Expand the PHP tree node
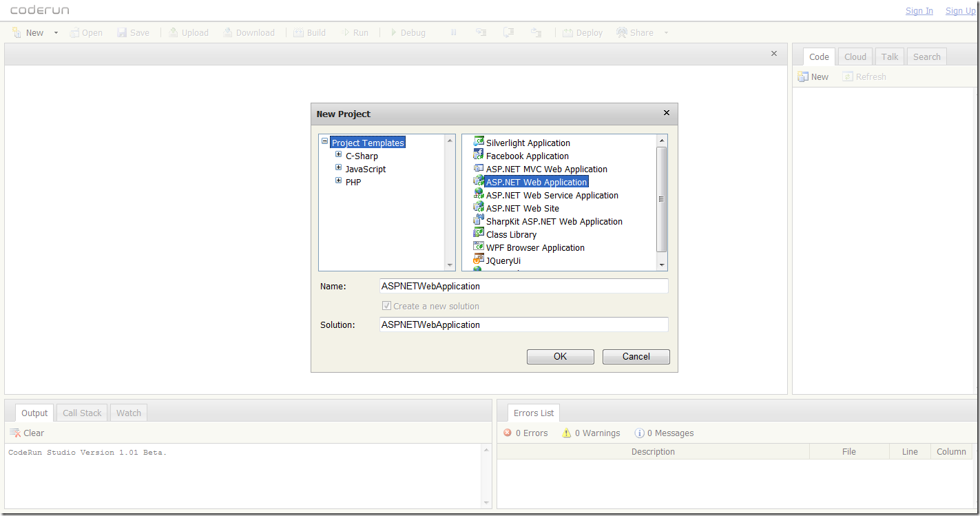 coord(339,181)
